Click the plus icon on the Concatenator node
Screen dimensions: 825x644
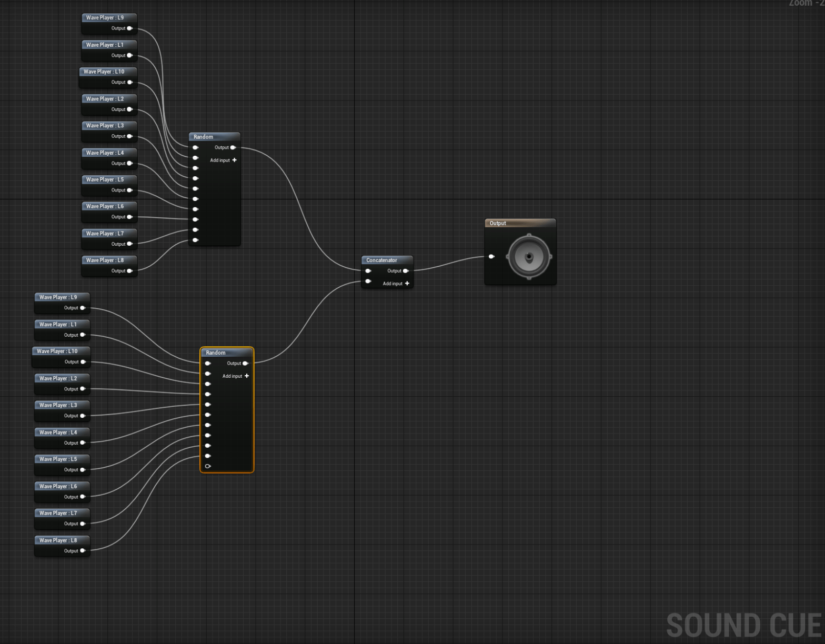click(x=407, y=284)
